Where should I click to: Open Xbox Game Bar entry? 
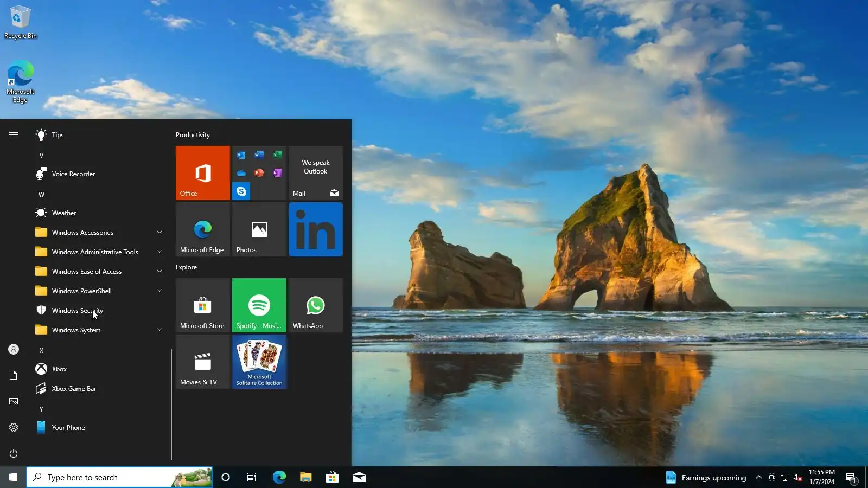[x=99, y=389]
